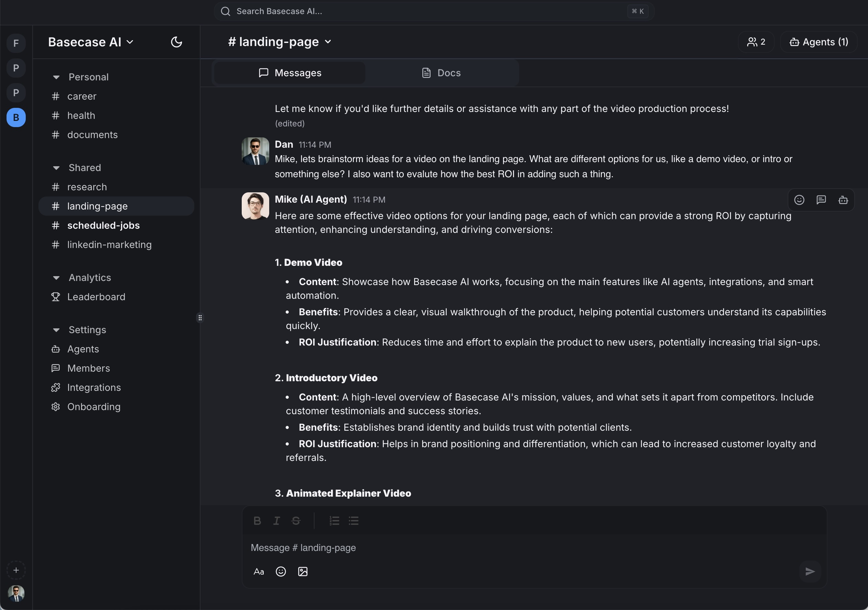Open the Onboarding settings page
The height and width of the screenshot is (610, 868).
pos(116,407)
